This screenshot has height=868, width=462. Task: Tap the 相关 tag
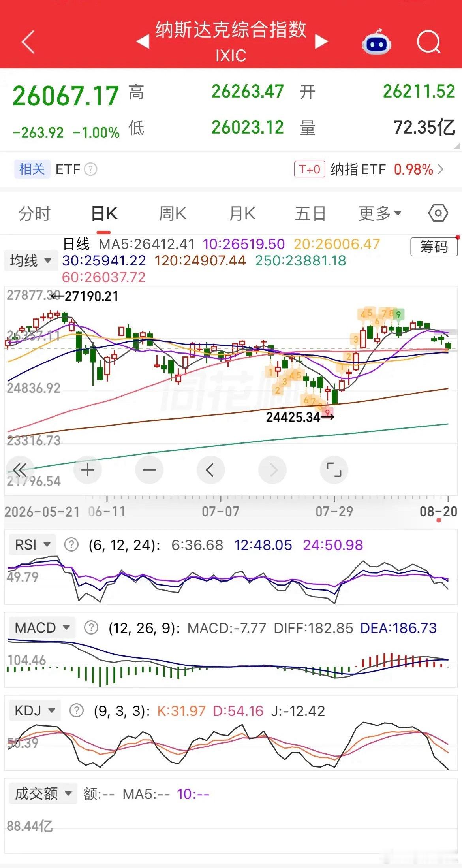tap(32, 169)
